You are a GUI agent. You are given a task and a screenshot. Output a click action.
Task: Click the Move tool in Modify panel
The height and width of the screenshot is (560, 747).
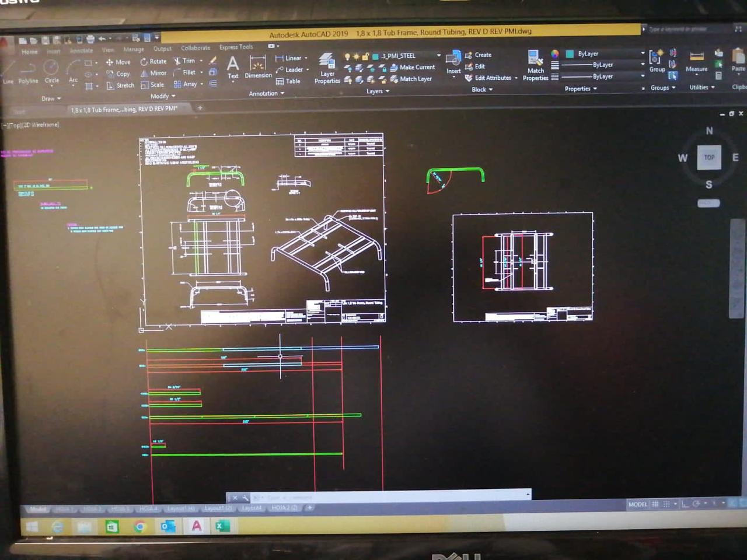click(118, 62)
